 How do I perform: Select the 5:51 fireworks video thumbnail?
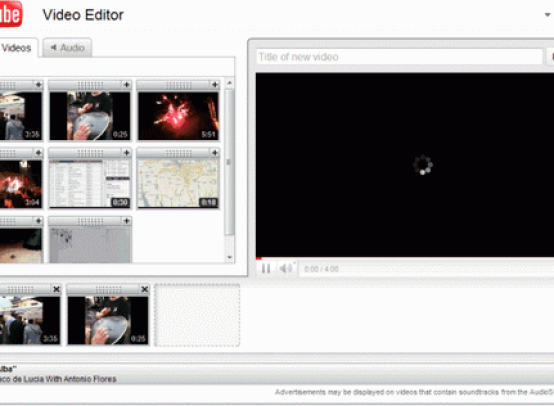pyautogui.click(x=178, y=116)
